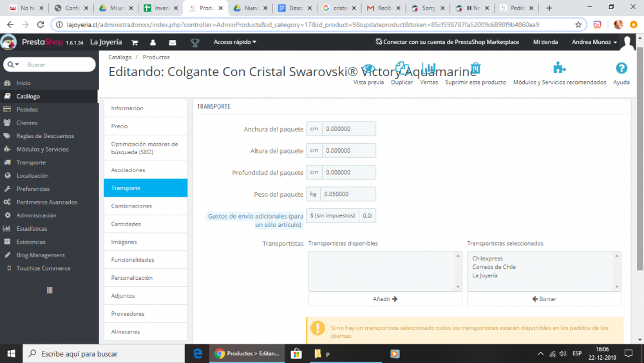Expand the Acceso rápido dropdown
The height and width of the screenshot is (363, 644).
(235, 42)
